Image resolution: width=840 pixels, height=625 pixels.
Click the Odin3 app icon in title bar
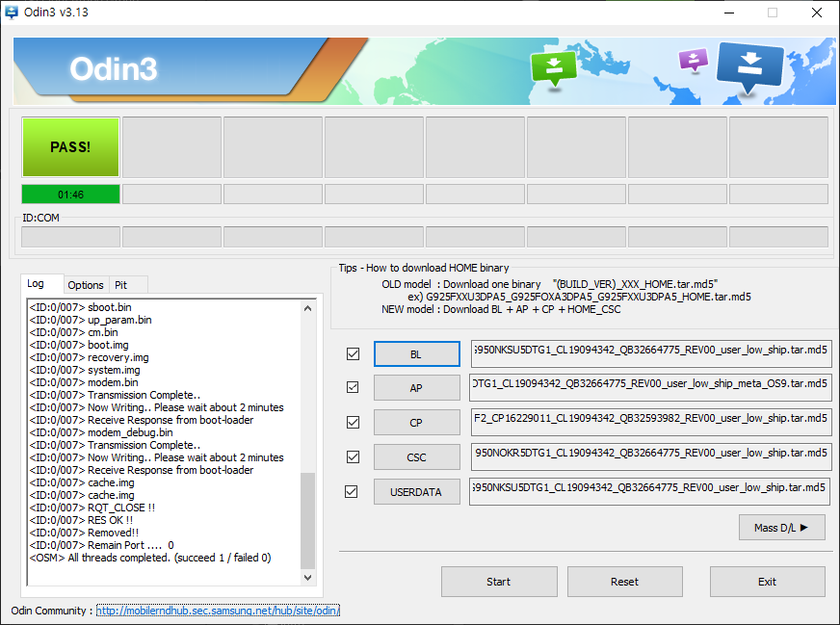11,12
